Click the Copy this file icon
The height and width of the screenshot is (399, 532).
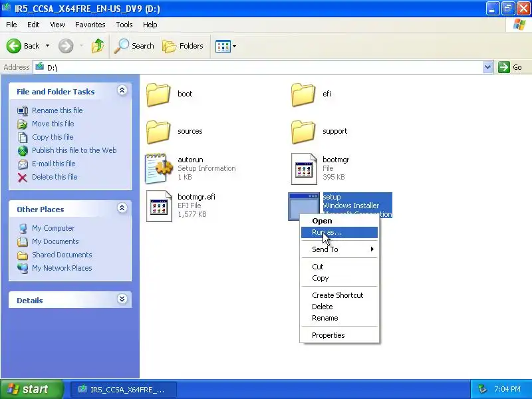[x=23, y=138]
